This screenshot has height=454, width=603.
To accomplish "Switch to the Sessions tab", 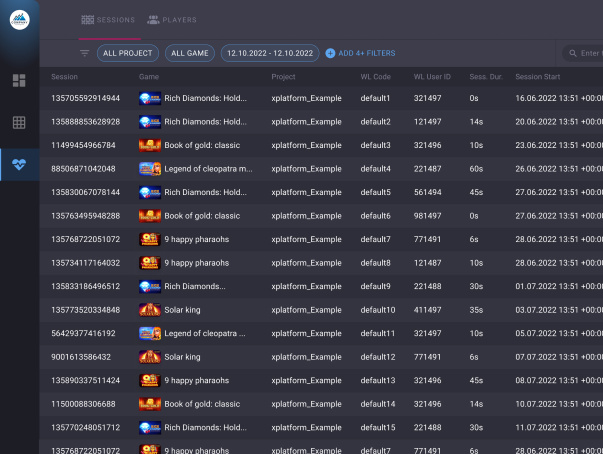I will 108,19.
